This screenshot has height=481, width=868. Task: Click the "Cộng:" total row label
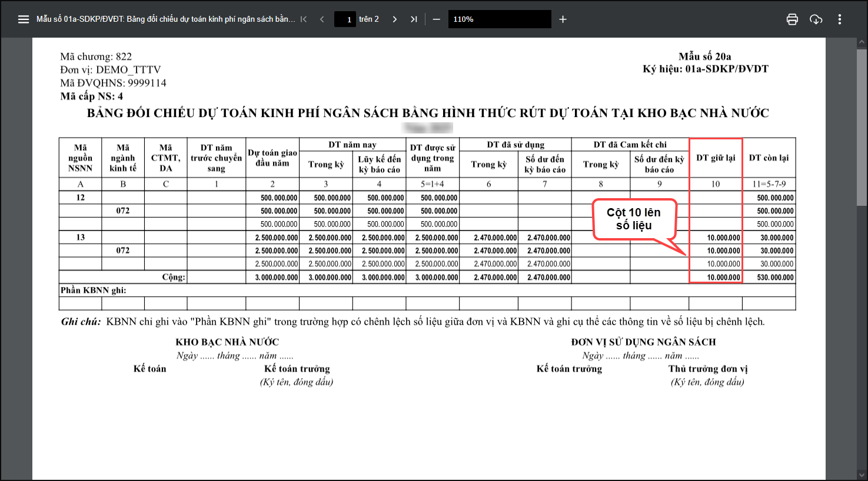174,277
